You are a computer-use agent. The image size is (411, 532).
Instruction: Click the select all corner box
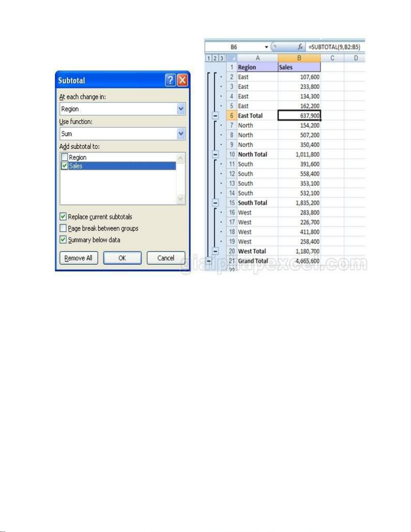232,58
